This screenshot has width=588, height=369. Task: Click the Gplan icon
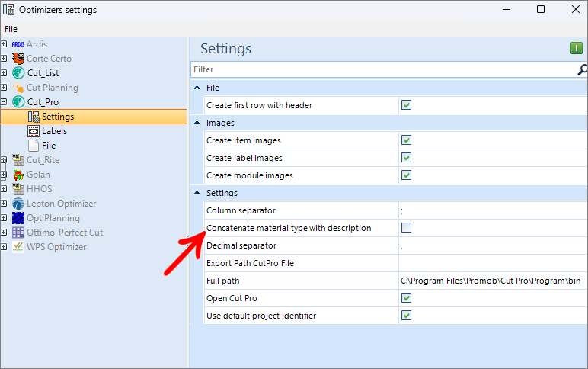coord(18,175)
